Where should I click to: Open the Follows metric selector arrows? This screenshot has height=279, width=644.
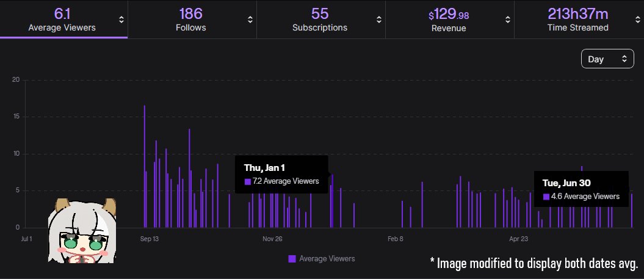coord(250,20)
